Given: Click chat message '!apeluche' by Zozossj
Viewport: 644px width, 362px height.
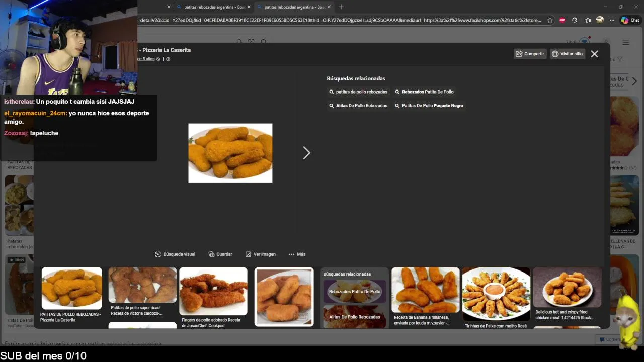Looking at the screenshot, I should [44, 133].
